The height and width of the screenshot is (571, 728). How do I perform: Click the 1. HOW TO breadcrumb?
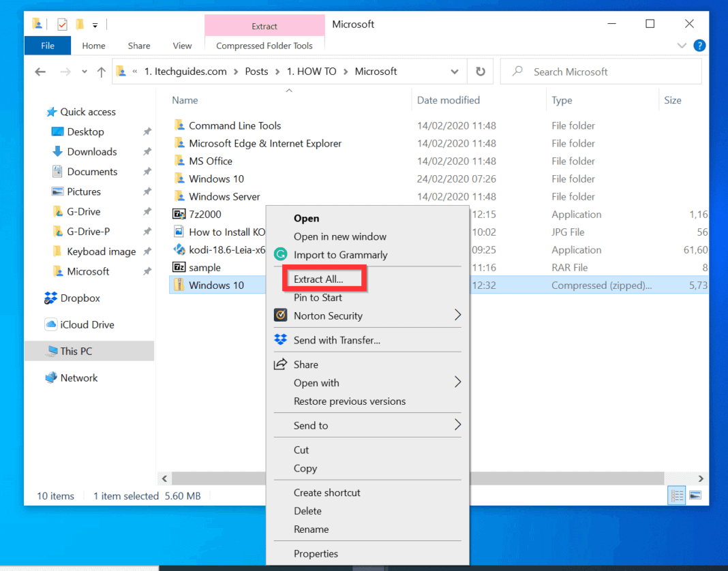(x=311, y=72)
